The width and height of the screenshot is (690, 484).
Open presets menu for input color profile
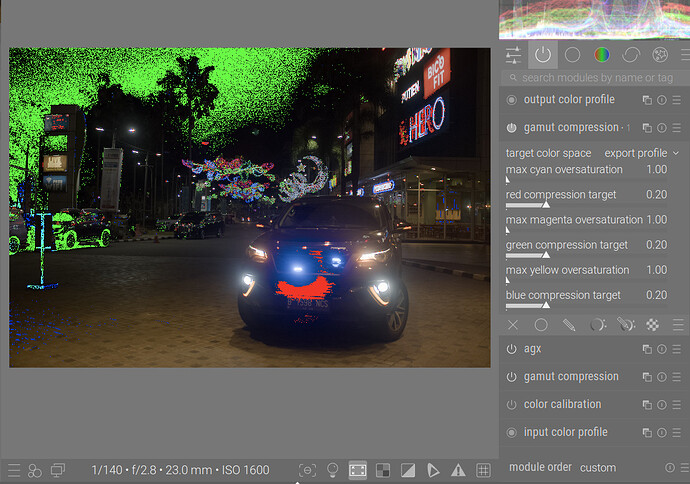[x=677, y=433]
